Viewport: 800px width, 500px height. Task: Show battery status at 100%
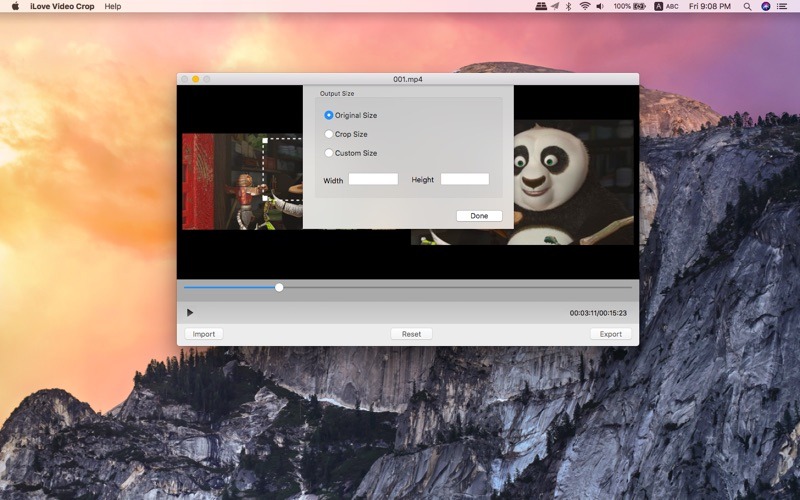coord(630,6)
